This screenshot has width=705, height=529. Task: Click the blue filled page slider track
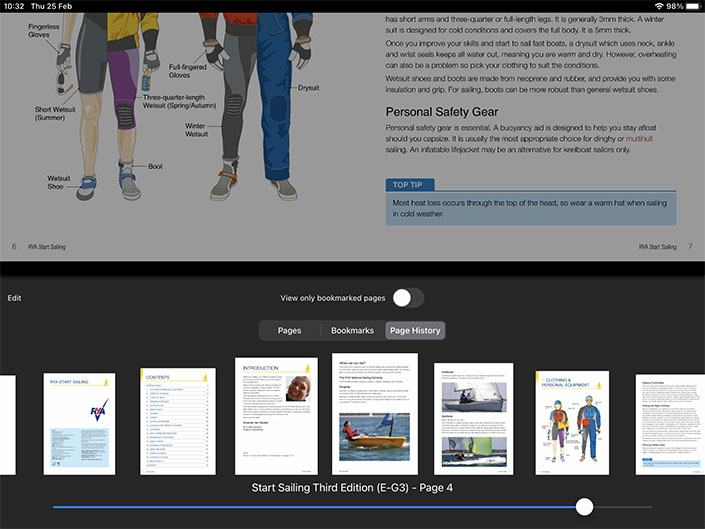point(314,507)
